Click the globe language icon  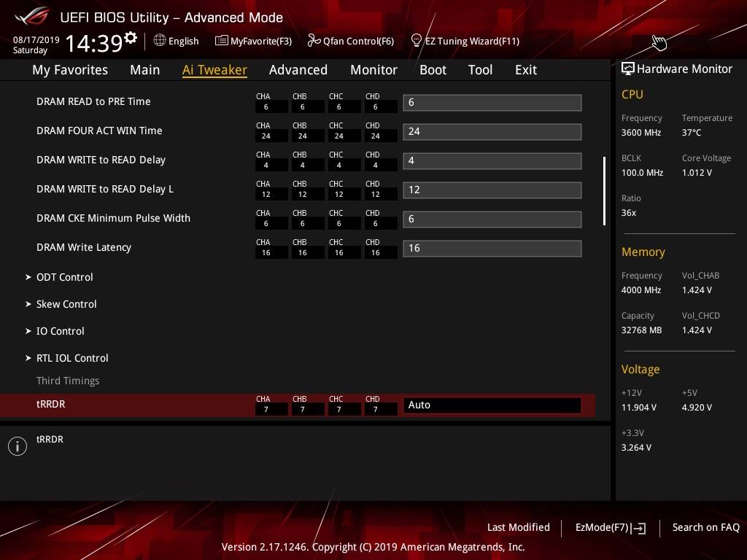click(160, 40)
